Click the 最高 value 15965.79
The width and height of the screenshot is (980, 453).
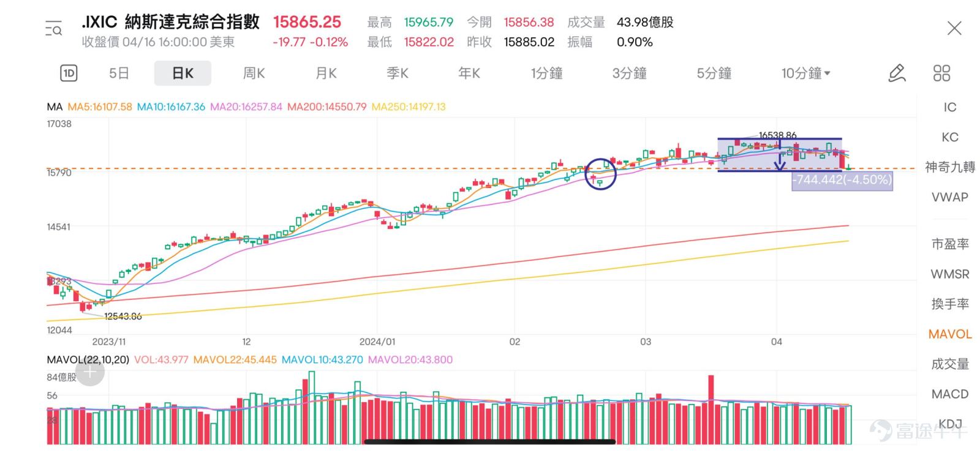429,23
